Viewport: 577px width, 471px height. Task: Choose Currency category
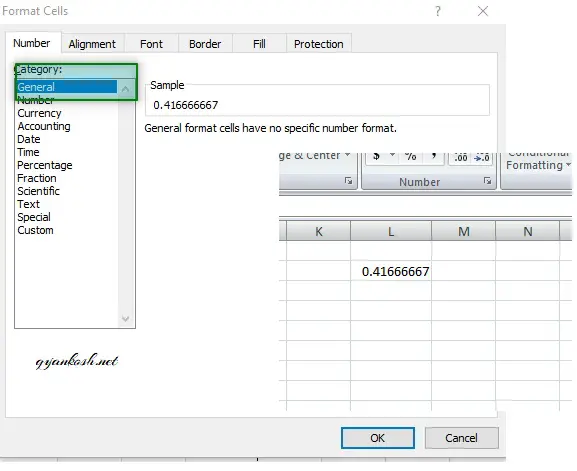(x=39, y=113)
